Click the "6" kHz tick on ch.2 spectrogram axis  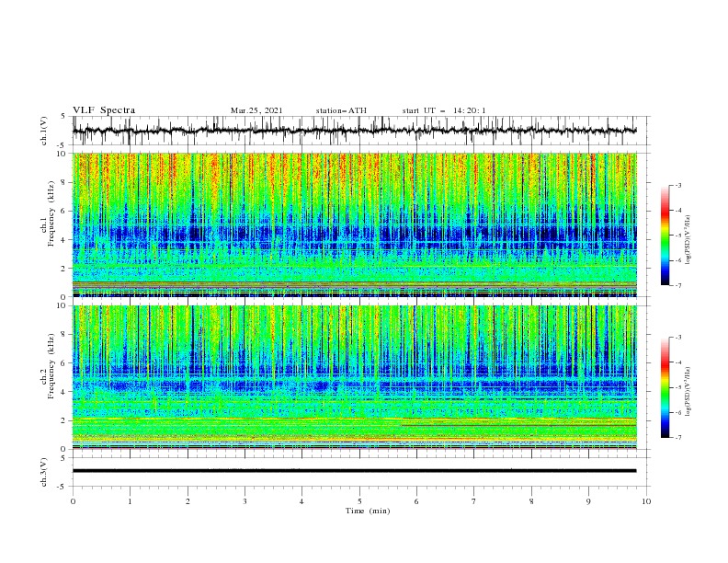(x=64, y=363)
